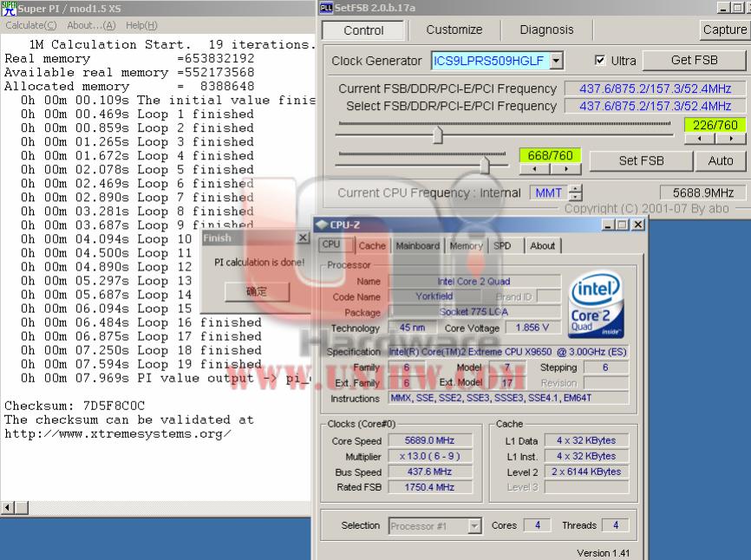Click the 5688.9MHz CPU frequency readout
751x560 pixels.
[x=702, y=193]
